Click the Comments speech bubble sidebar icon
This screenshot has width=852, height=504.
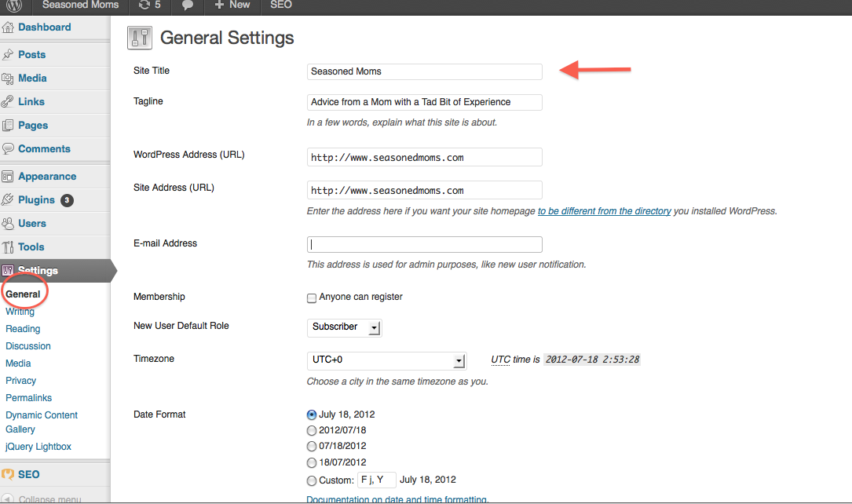(x=8, y=149)
